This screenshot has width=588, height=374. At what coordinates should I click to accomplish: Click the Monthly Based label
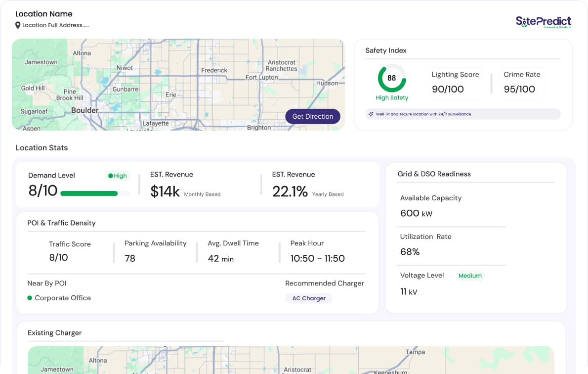point(202,194)
